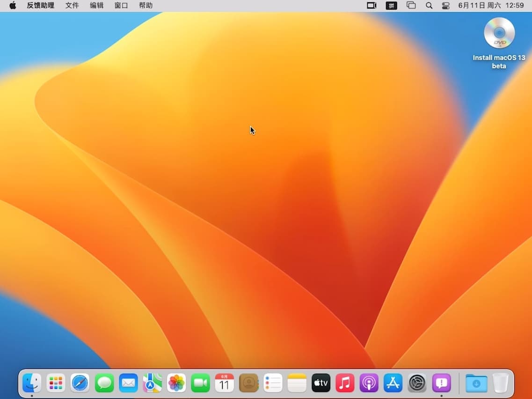Open the 文件 menu
Screen dimensions: 532x399
pos(72,5)
